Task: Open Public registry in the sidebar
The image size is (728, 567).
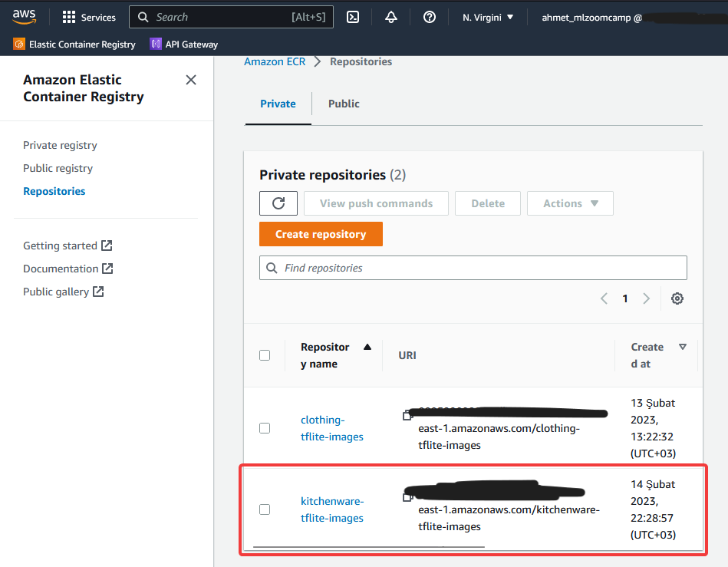Action: click(58, 168)
